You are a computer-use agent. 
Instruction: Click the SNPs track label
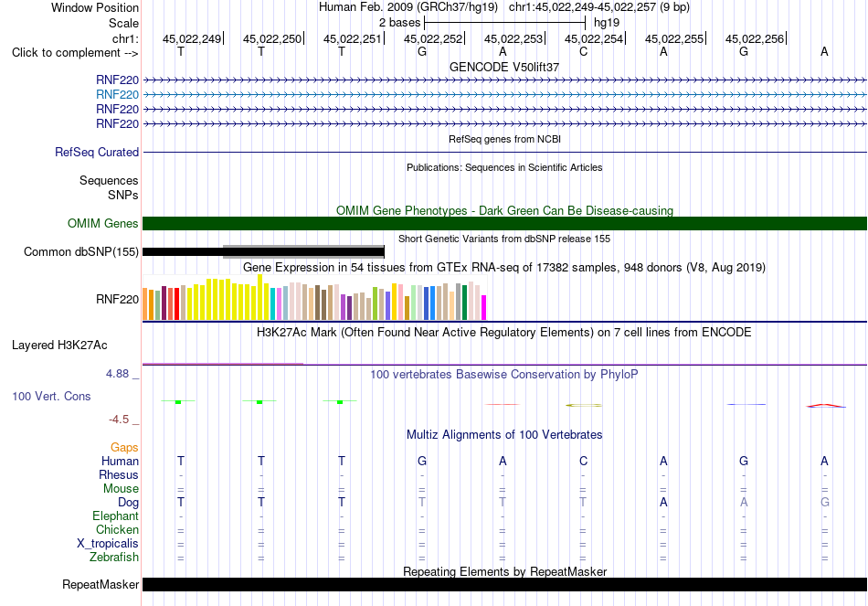coord(123,195)
